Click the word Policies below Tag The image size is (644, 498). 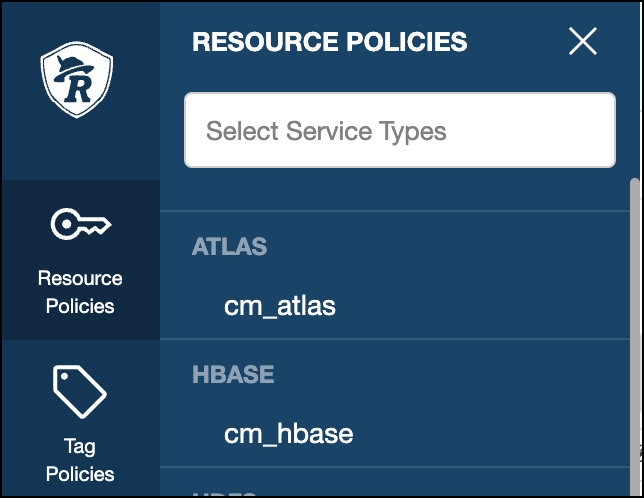[x=80, y=474]
